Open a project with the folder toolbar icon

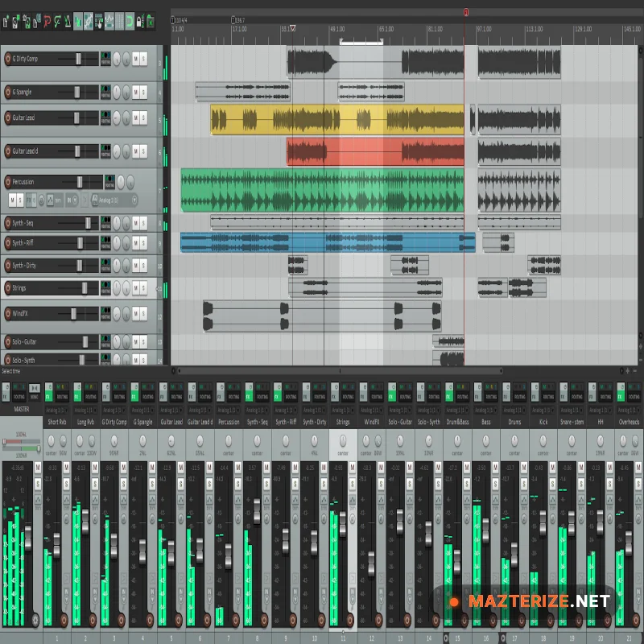coord(15,20)
